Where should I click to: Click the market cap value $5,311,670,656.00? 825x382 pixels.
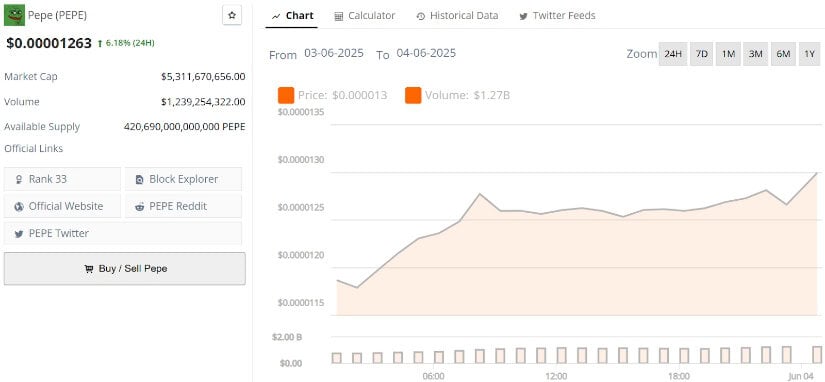click(x=203, y=77)
